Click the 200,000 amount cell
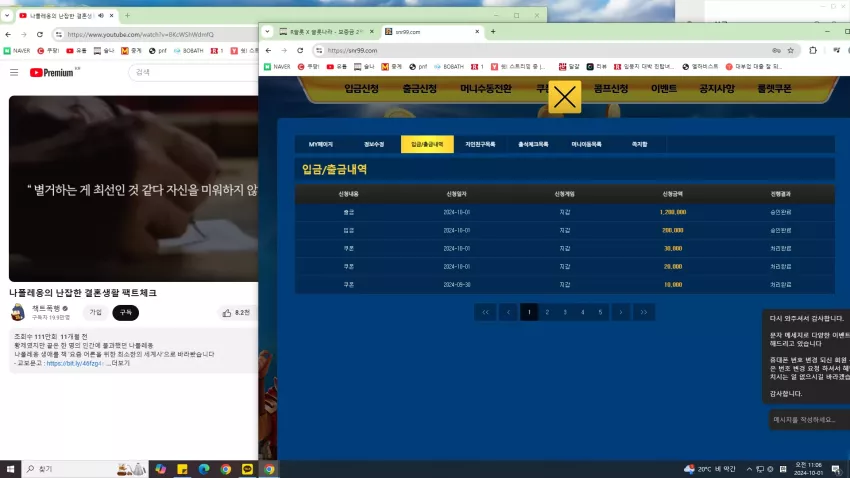Image resolution: width=850 pixels, height=478 pixels. coord(673,230)
